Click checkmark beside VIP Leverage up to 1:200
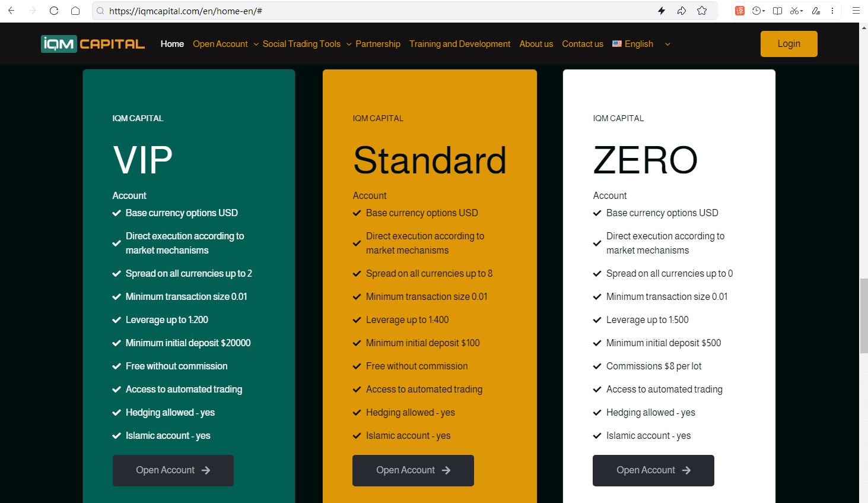The image size is (868, 503). coord(117,319)
